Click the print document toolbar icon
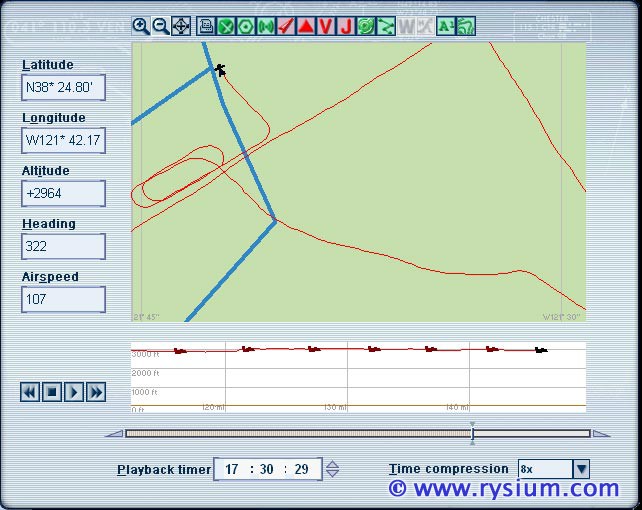Screen dimensions: 642x510 206,26
